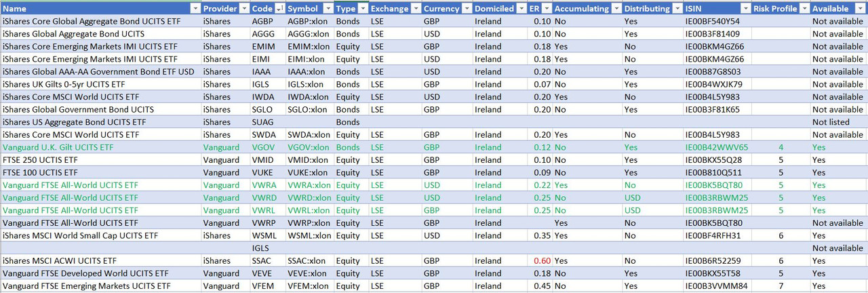The height and width of the screenshot is (293, 868).
Task: Select ISIN cell IE00B3VVMM84
Action: 717,286
